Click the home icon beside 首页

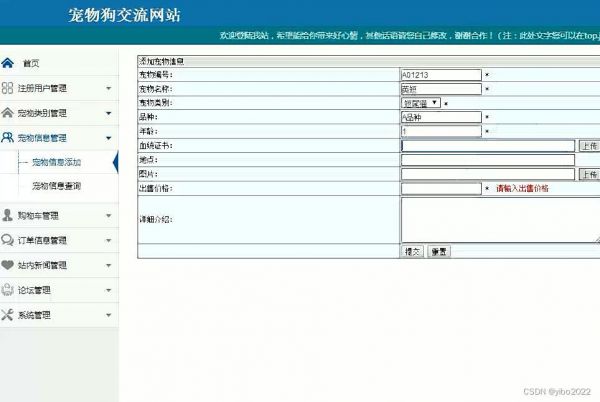pyautogui.click(x=8, y=62)
